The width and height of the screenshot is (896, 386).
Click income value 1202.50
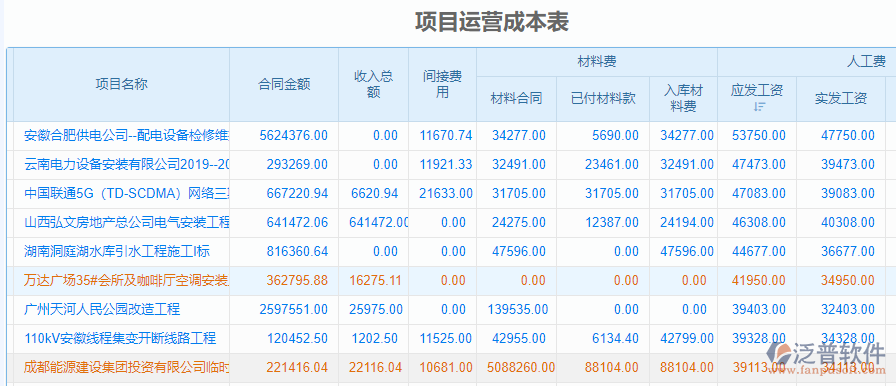point(375,339)
